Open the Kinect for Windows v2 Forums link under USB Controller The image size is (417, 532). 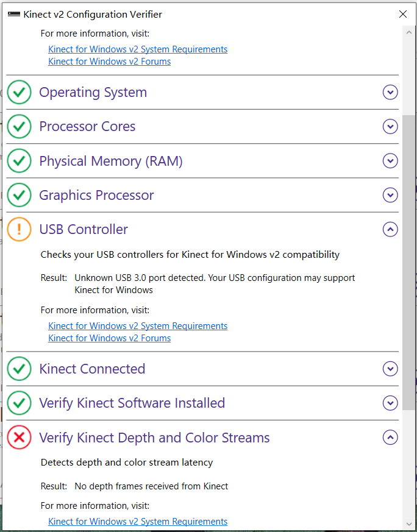click(110, 338)
